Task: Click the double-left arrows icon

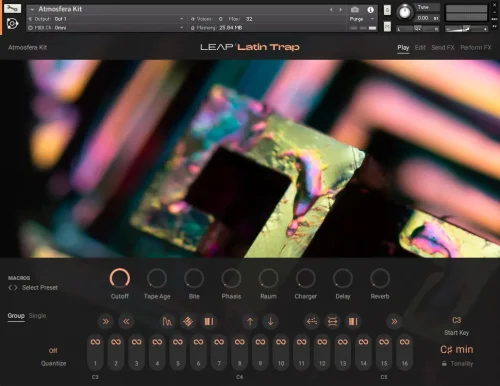Action: [126, 321]
